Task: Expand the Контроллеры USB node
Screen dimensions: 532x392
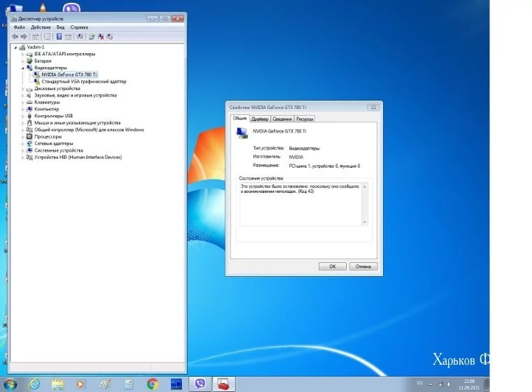Action: [22, 116]
